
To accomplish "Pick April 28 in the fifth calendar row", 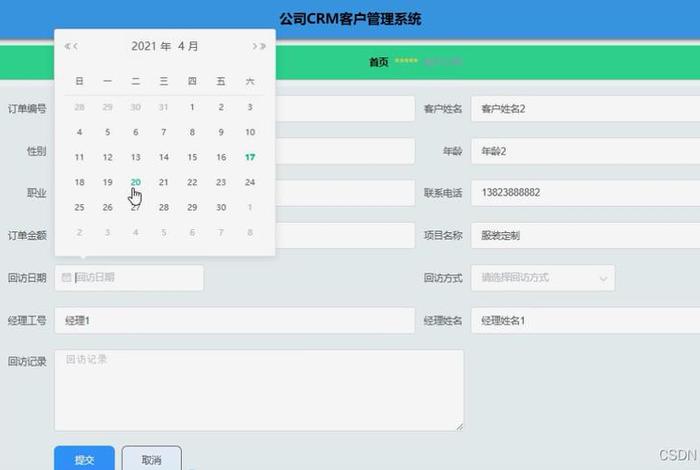I will pos(164,207).
